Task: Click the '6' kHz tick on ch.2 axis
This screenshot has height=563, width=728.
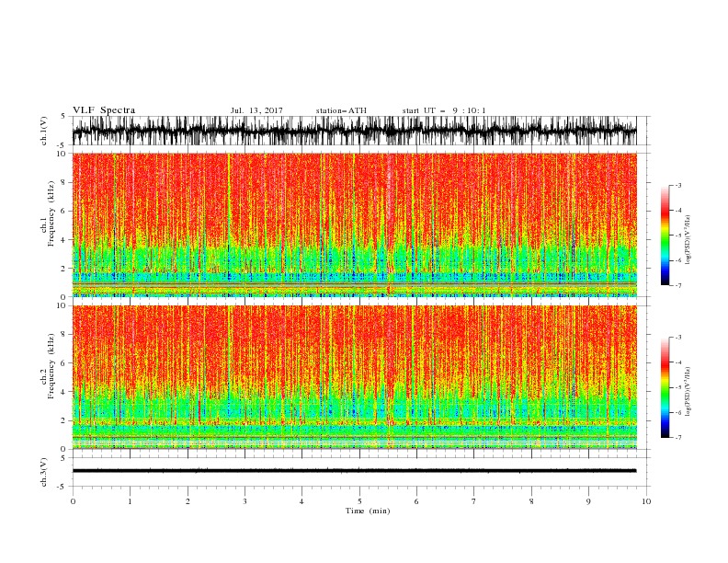Action: (64, 363)
